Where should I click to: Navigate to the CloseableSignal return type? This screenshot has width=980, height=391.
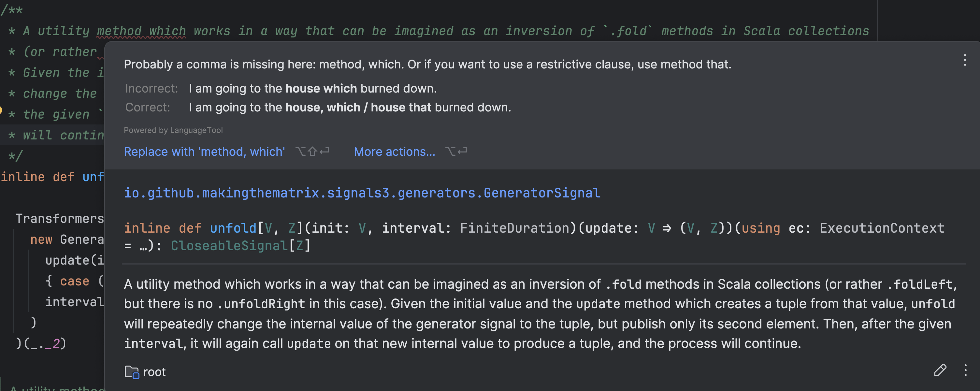pos(229,246)
